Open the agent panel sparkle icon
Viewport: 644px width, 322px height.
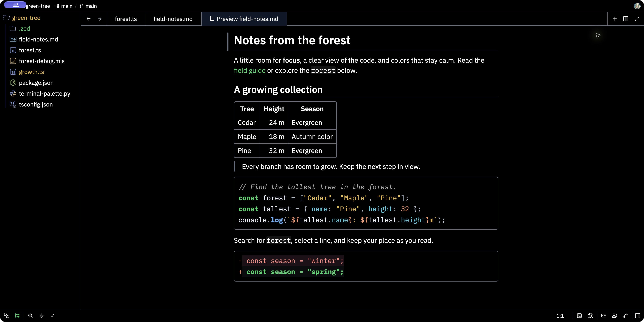tap(6, 316)
